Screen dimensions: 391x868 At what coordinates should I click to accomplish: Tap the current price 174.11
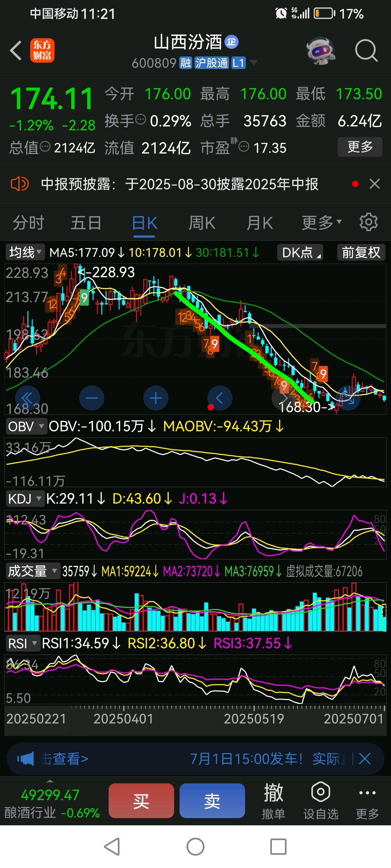pyautogui.click(x=52, y=98)
